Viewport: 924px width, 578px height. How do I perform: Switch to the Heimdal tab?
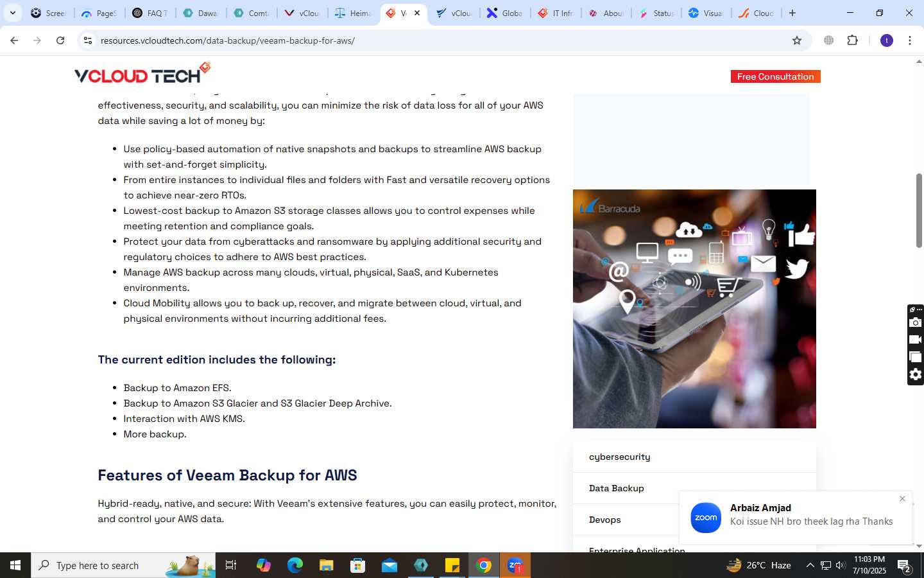354,13
